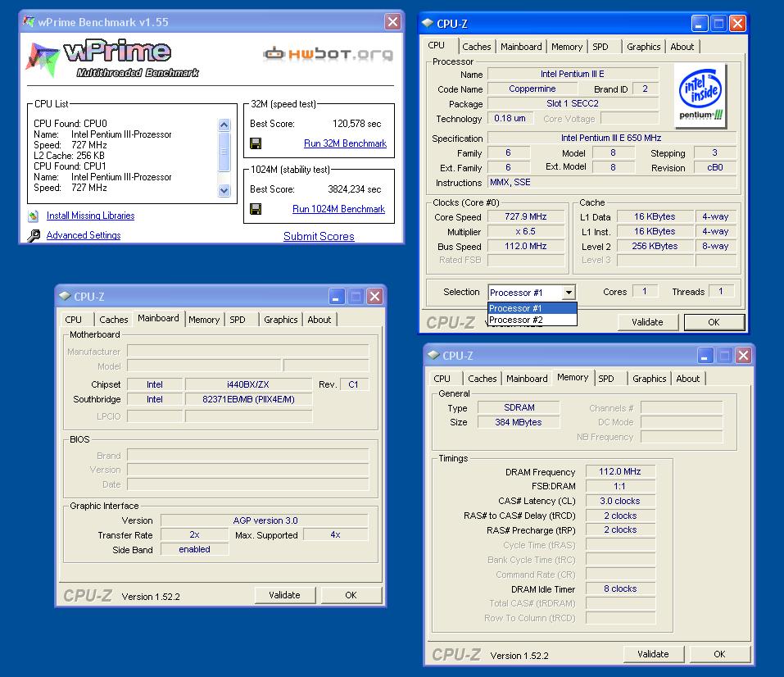Close the wPrime Benchmark window
Image resolution: width=784 pixels, height=677 pixels.
tap(393, 21)
